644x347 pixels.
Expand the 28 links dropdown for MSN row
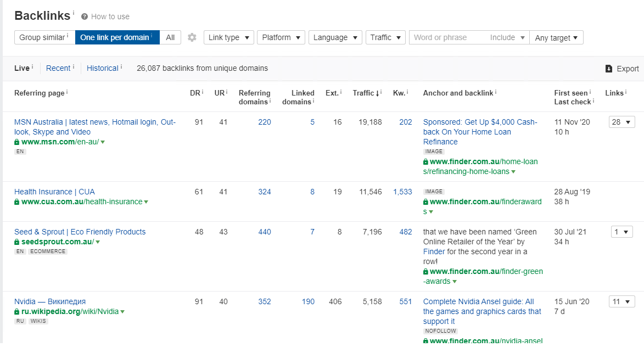621,122
